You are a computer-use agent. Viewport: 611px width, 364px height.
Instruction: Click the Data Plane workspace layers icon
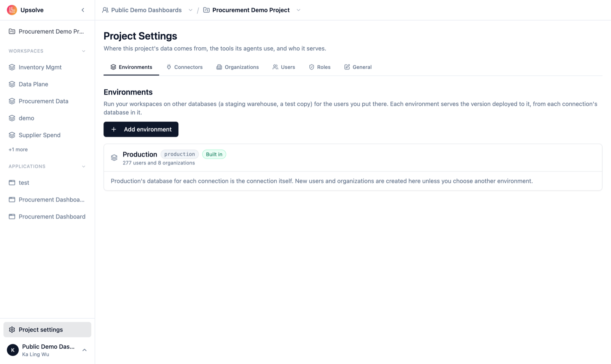[12, 84]
